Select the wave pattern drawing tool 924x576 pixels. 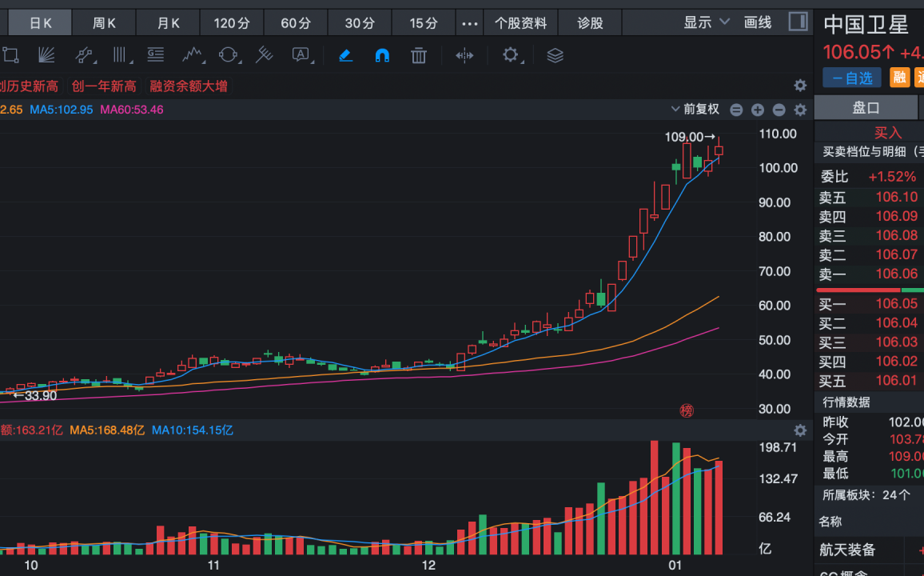click(191, 55)
